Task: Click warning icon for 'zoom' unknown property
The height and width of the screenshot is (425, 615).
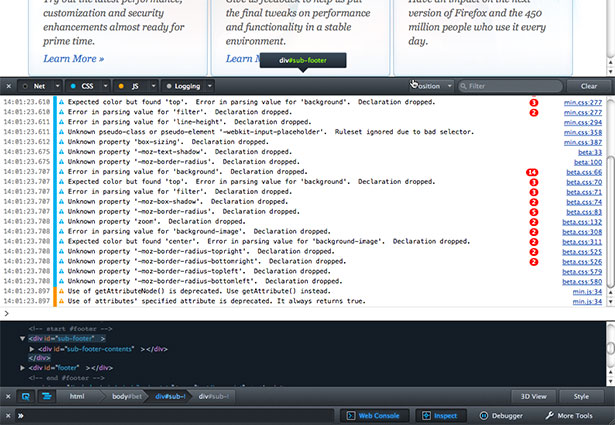Action: coord(61,222)
